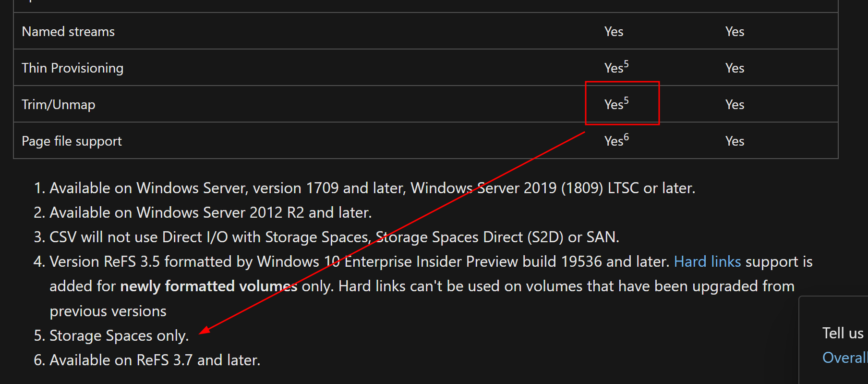868x384 pixels.
Task: Click the bold newly formatted volumes text
Action: coord(209,286)
